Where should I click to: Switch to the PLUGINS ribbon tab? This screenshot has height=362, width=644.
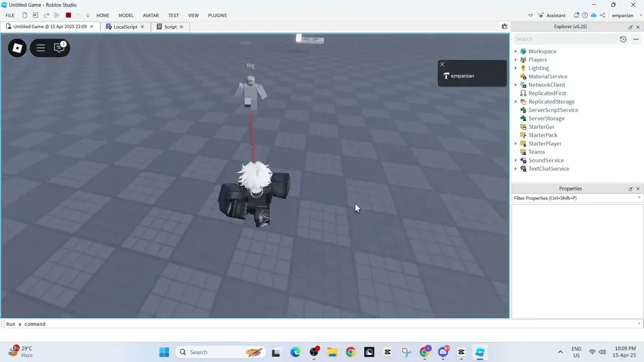(x=217, y=16)
